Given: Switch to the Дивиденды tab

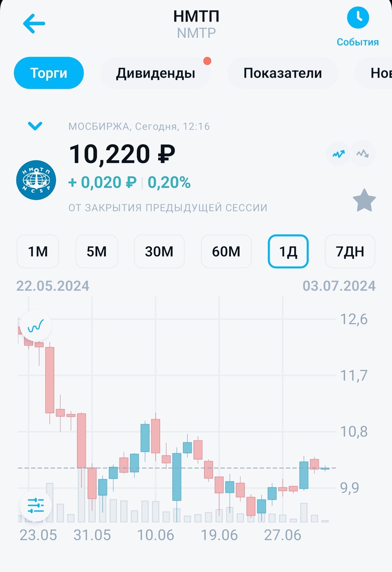Looking at the screenshot, I should coord(156,73).
